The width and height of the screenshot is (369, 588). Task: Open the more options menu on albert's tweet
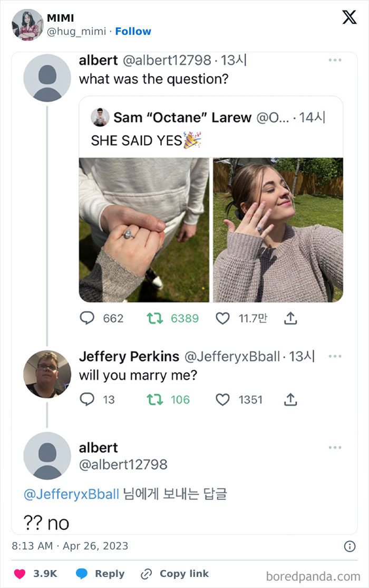click(334, 61)
